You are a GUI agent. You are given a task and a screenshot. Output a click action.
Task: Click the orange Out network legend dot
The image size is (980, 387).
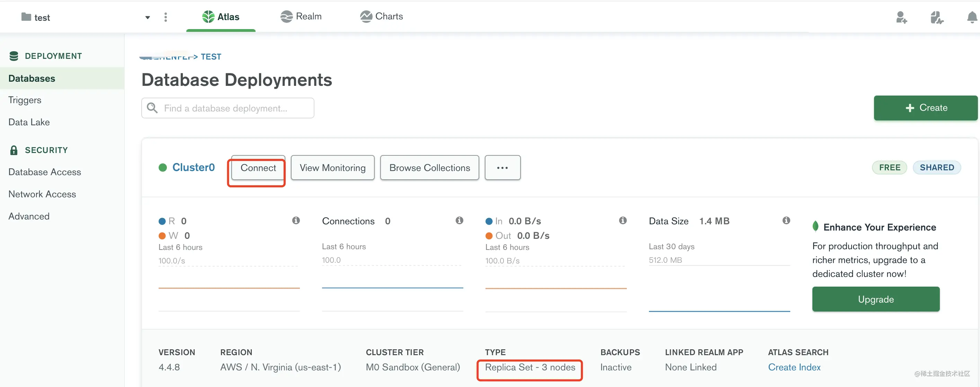489,236
